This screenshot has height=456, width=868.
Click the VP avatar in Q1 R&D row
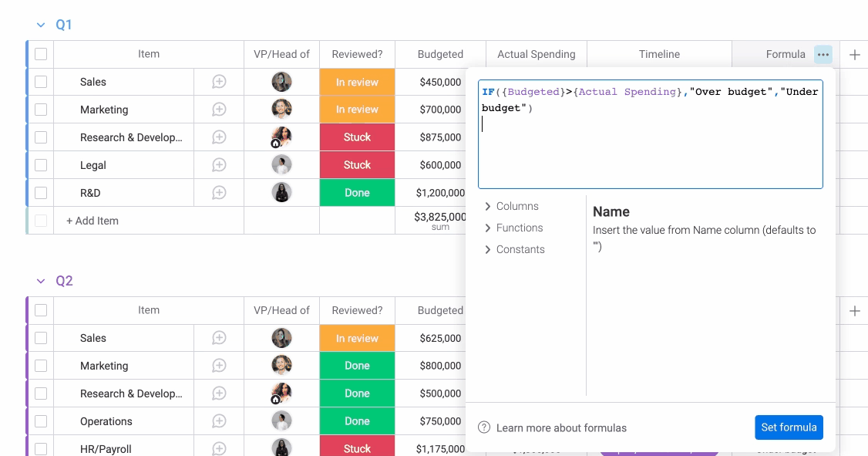point(282,192)
